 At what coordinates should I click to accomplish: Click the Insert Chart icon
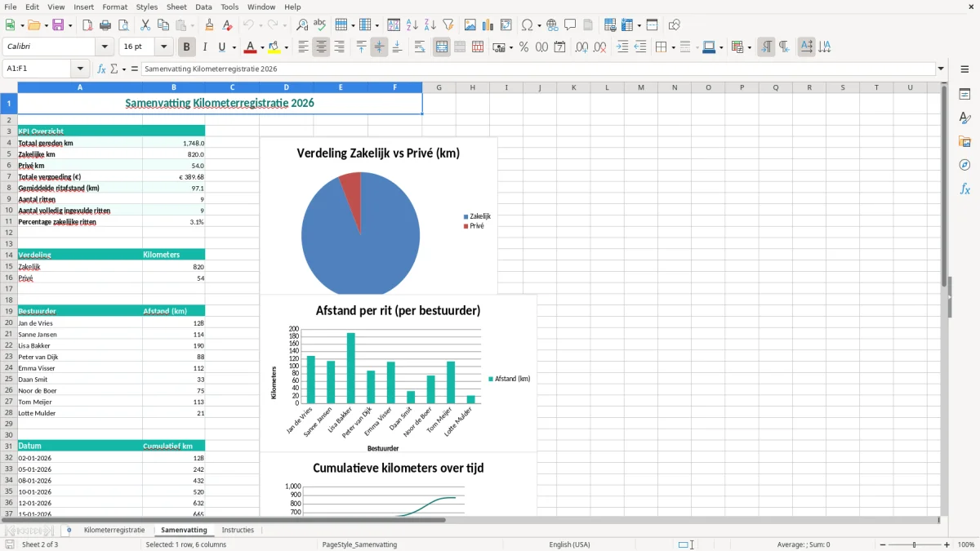click(x=488, y=25)
